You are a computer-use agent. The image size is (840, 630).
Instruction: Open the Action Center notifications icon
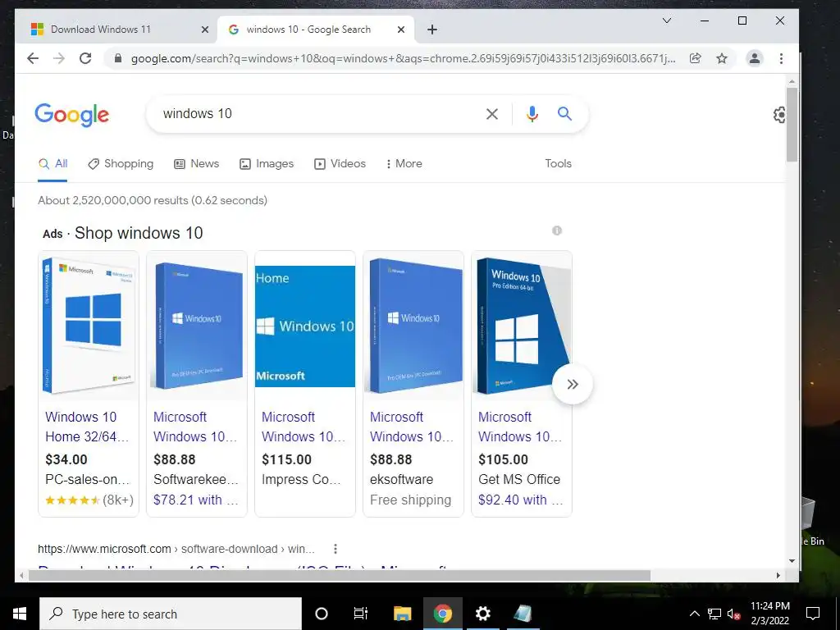[813, 614]
